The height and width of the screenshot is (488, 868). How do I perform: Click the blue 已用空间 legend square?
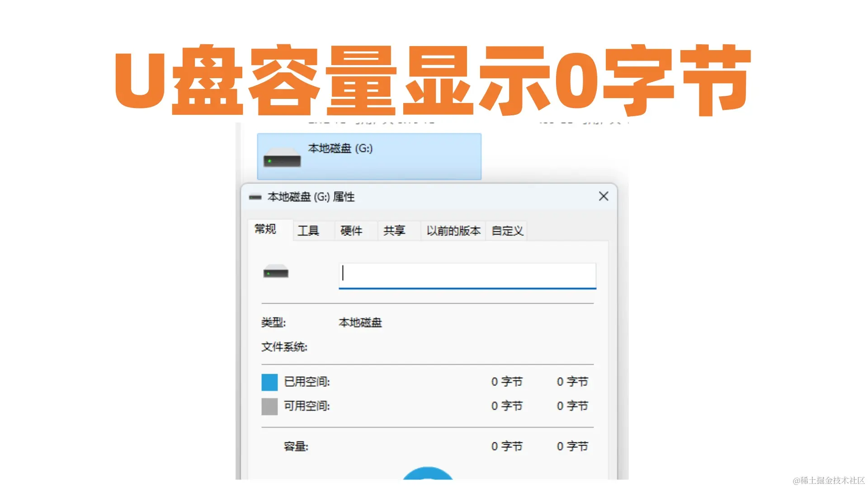coord(269,382)
